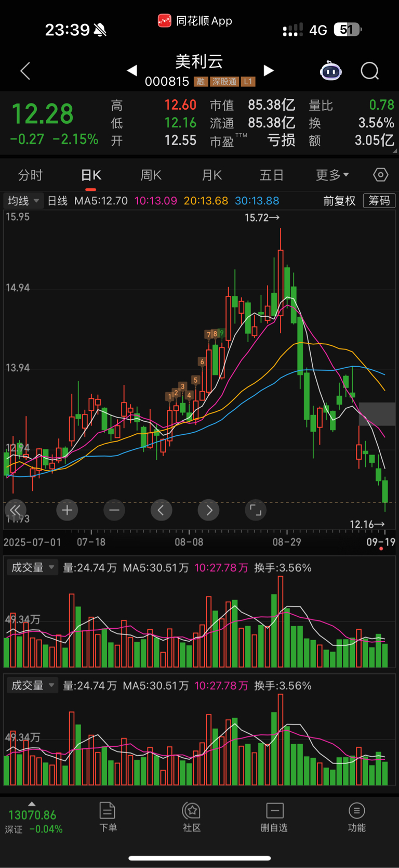Zoom in chart with plus button
This screenshot has width=399, height=868.
click(x=67, y=510)
